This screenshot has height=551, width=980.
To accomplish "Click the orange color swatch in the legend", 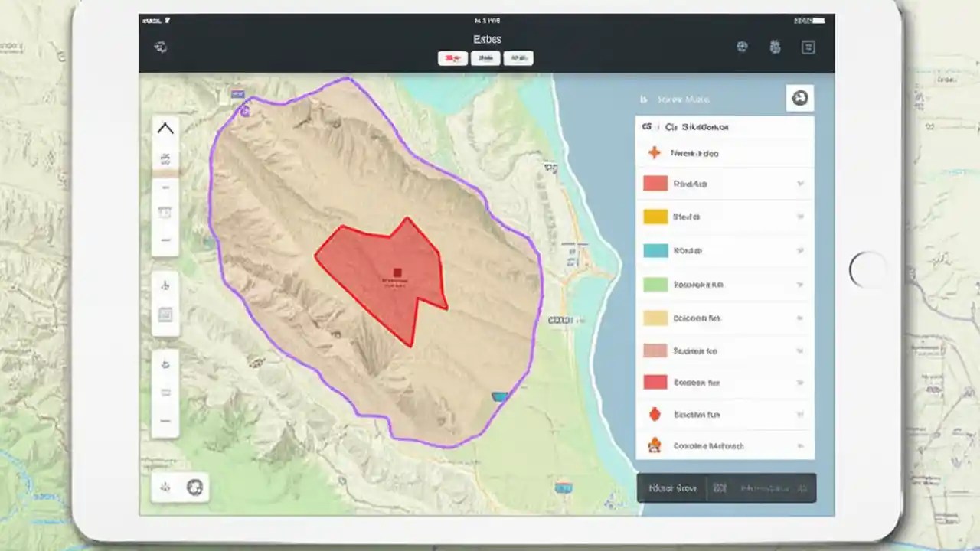I will (x=655, y=318).
